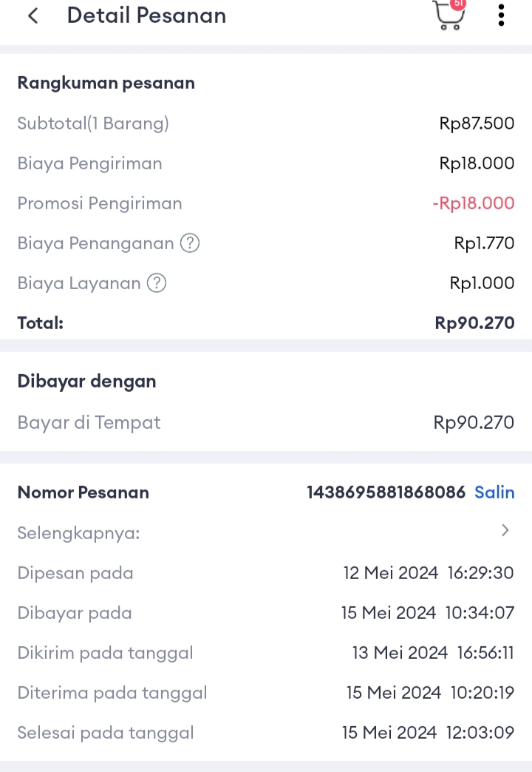Viewport: 532px width, 772px height.
Task: Open the shopping cart
Action: [447, 18]
